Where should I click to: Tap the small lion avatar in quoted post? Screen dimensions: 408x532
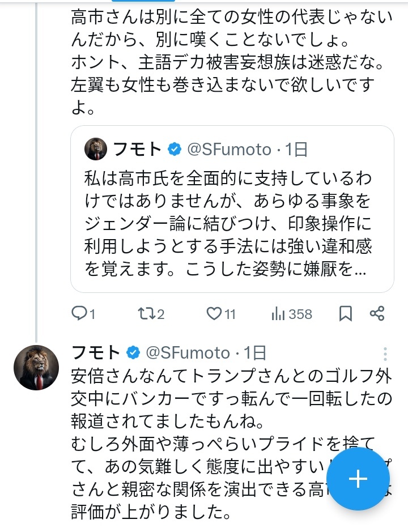(x=96, y=149)
